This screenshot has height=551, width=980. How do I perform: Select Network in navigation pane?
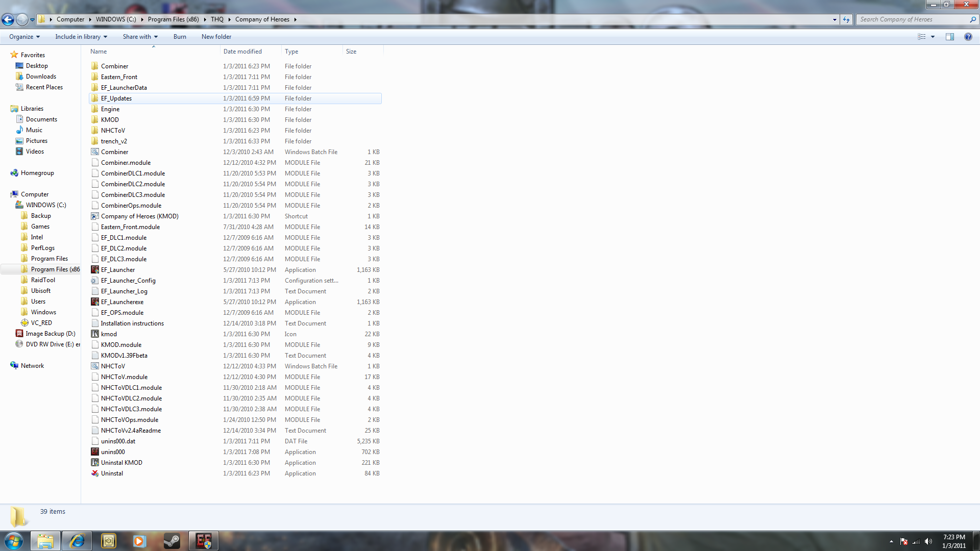(32, 366)
